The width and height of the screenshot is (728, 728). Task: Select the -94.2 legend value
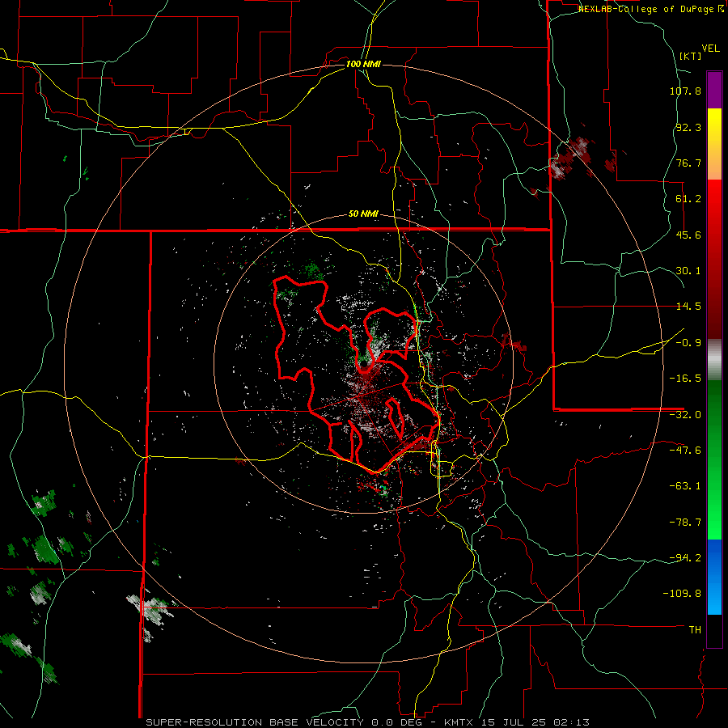685,558
